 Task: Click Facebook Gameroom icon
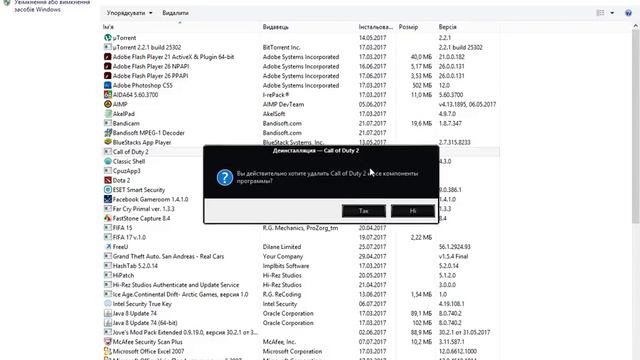pos(108,199)
